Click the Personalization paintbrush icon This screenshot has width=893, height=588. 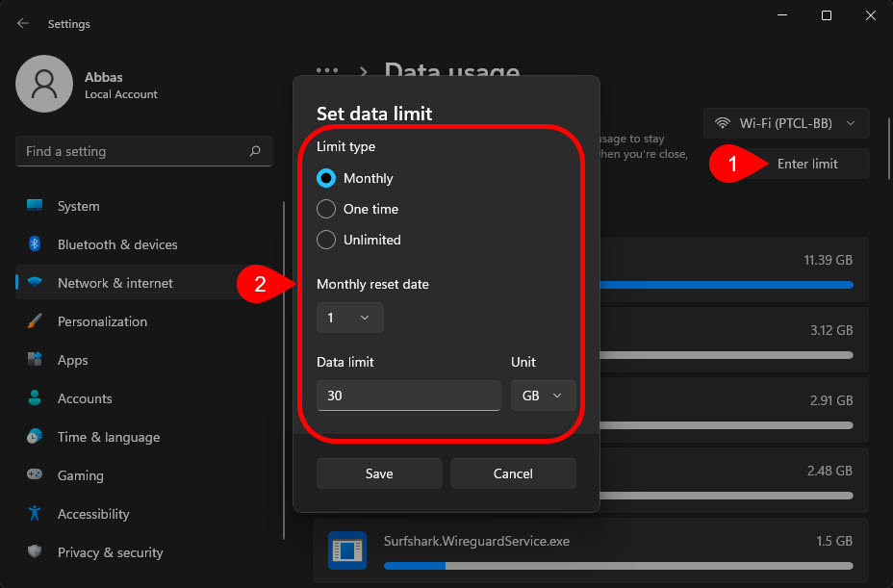[35, 320]
